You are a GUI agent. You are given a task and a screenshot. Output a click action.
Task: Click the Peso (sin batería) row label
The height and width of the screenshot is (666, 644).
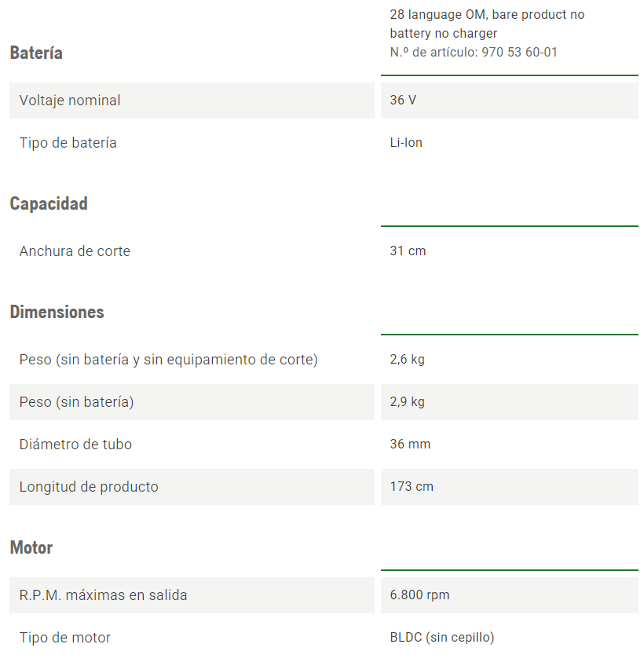[x=77, y=402]
